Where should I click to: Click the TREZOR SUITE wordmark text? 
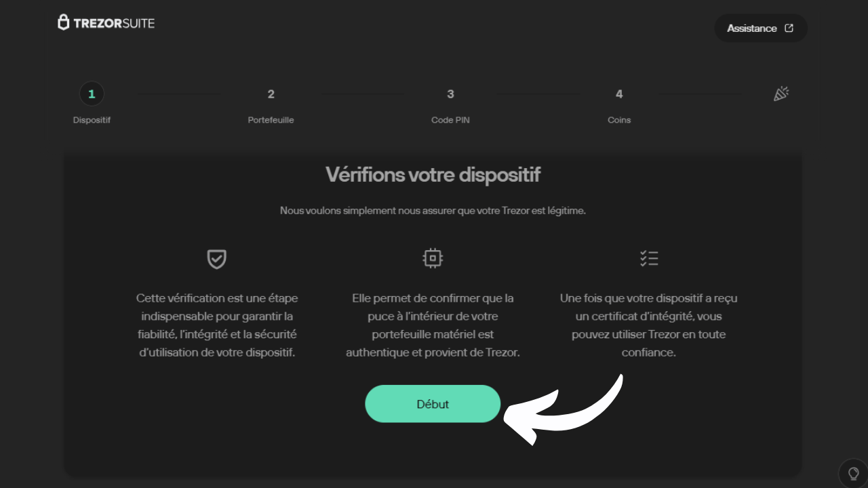coord(114,23)
